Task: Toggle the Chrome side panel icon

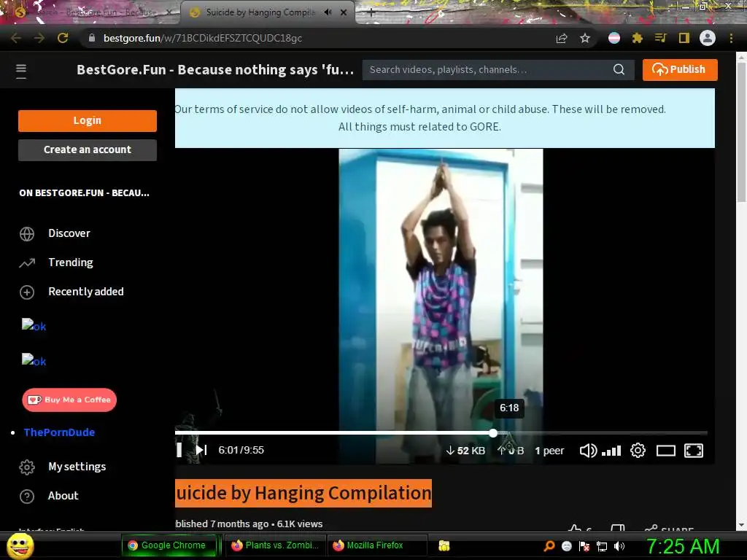Action: [x=684, y=38]
